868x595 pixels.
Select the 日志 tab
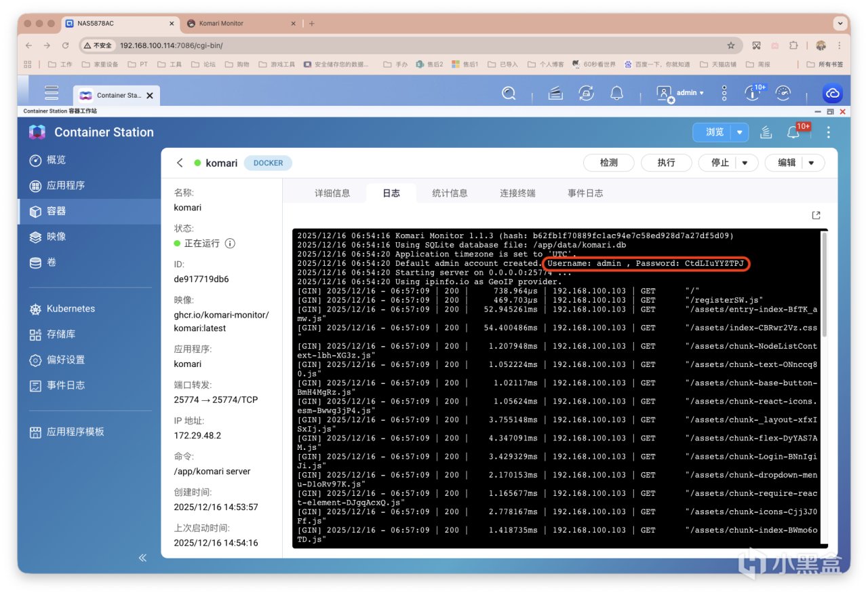391,193
